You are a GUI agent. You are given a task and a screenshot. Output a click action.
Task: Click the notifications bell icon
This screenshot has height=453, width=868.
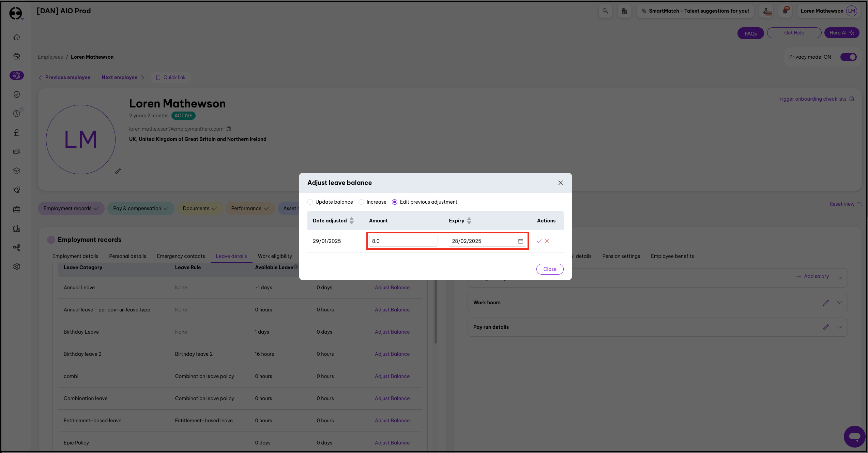point(785,11)
